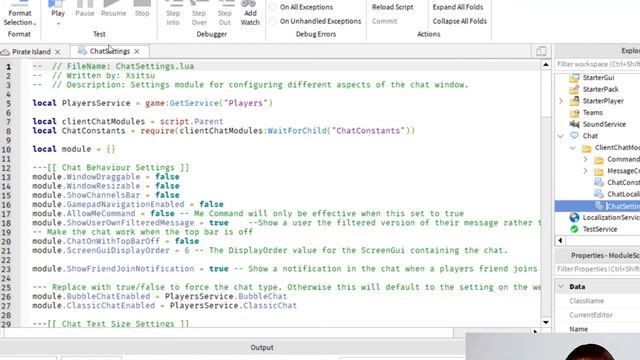Click Expand All Folds

pos(458,7)
